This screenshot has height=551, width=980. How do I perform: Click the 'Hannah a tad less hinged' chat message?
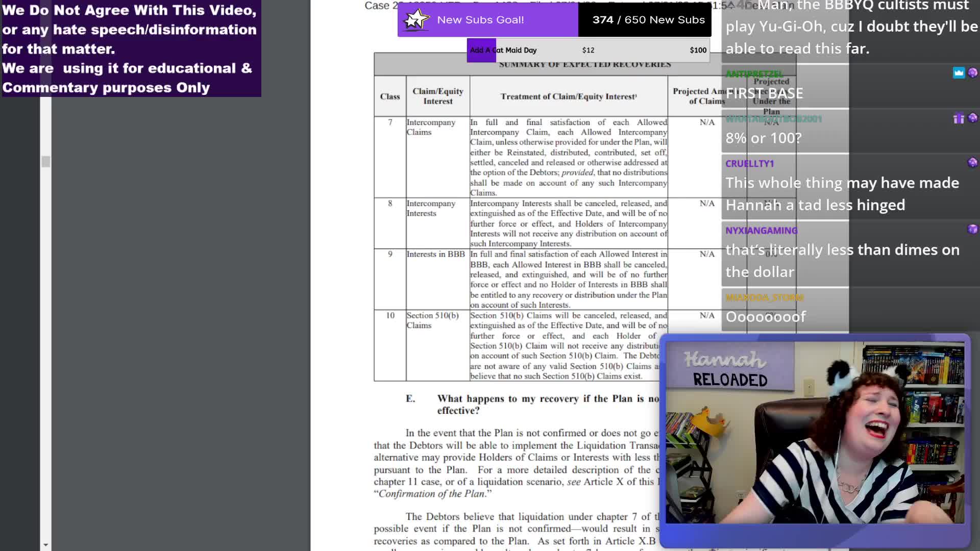click(x=815, y=205)
